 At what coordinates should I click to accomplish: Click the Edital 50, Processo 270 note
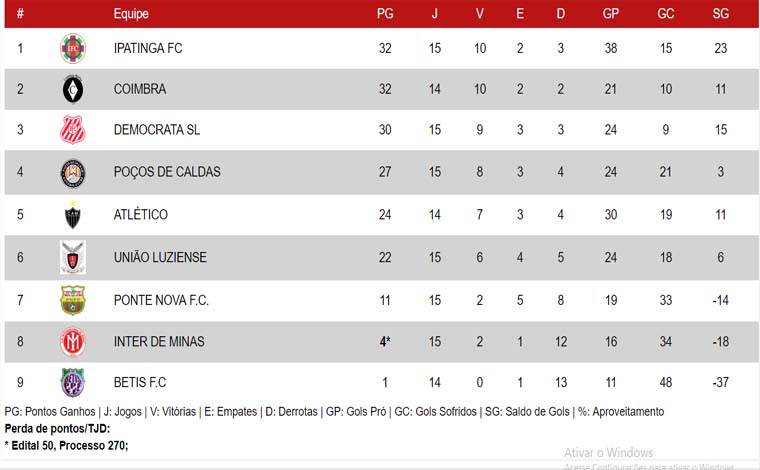(66, 445)
